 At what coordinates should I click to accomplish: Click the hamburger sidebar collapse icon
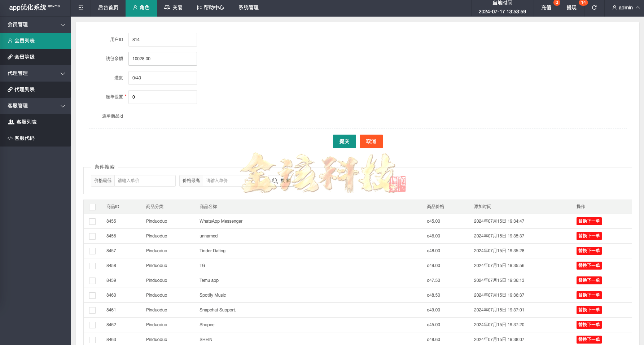[80, 8]
